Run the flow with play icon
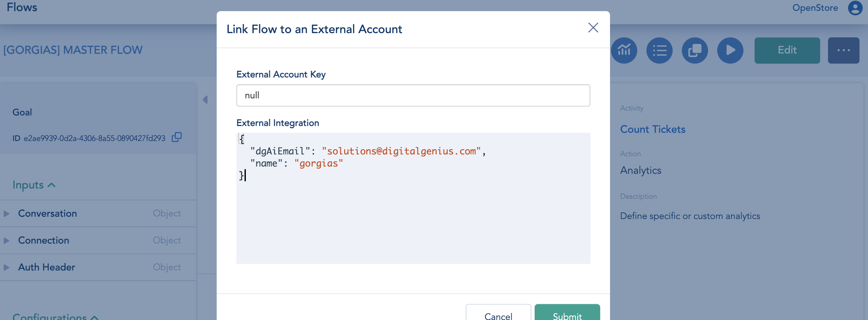868x320 pixels. (730, 50)
